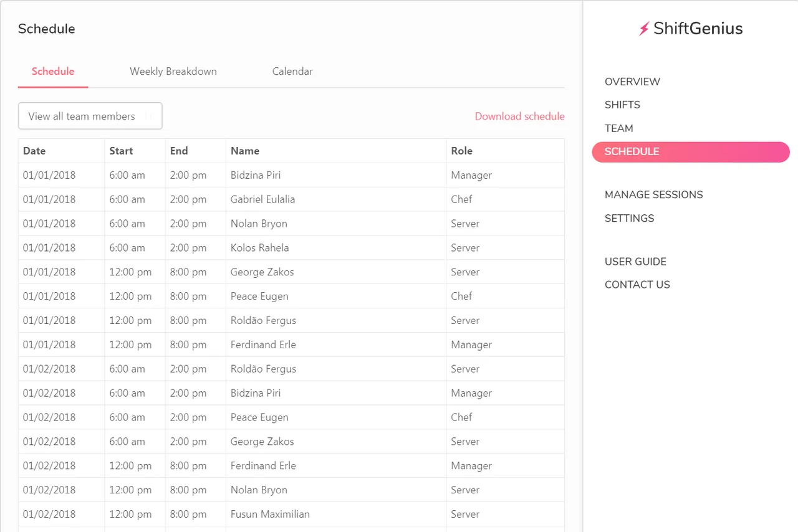Viewport: 798px width, 532px height.
Task: Select the Fusun Maximilian row
Action: [291, 514]
